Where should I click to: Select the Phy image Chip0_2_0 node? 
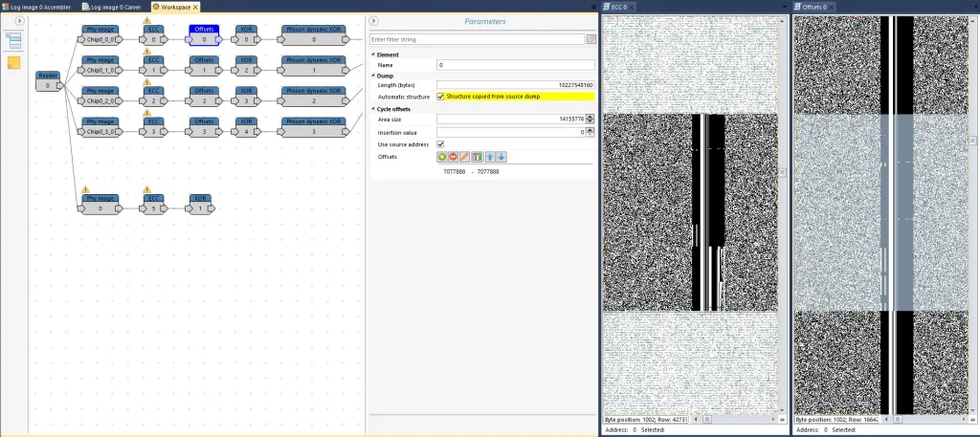pos(100,97)
